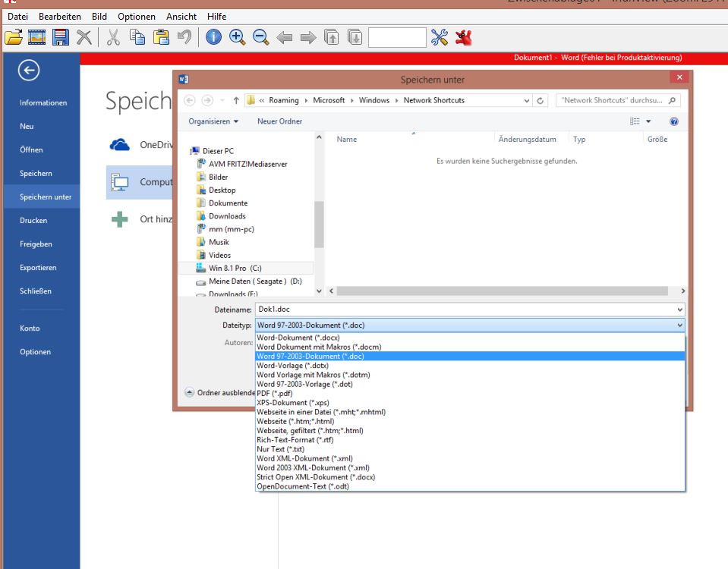Expand the Organisieren dropdown
728x569 pixels.
(x=213, y=121)
